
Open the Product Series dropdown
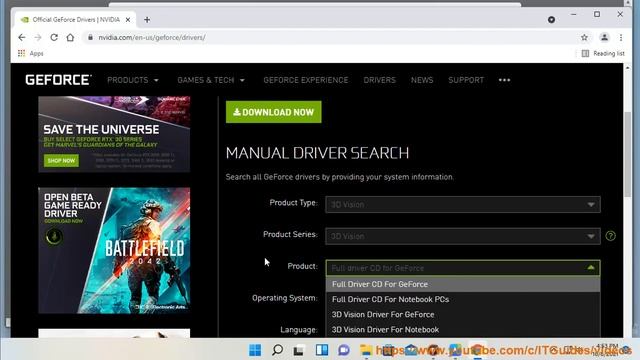pos(463,236)
